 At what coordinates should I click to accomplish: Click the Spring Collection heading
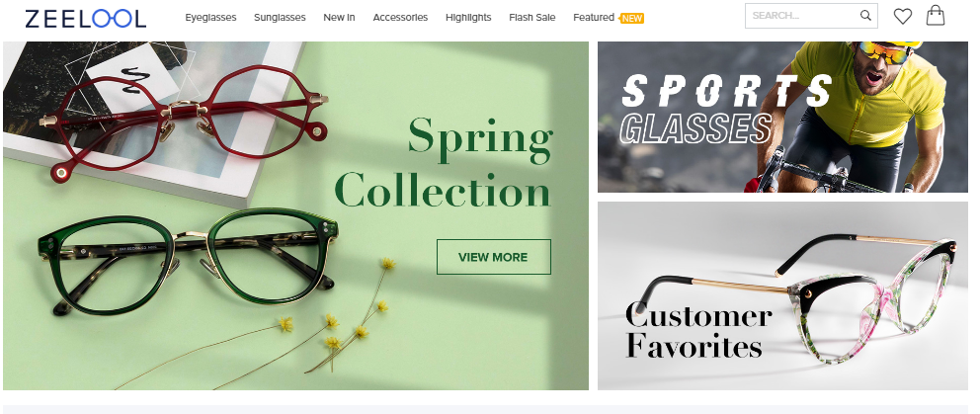point(444,163)
